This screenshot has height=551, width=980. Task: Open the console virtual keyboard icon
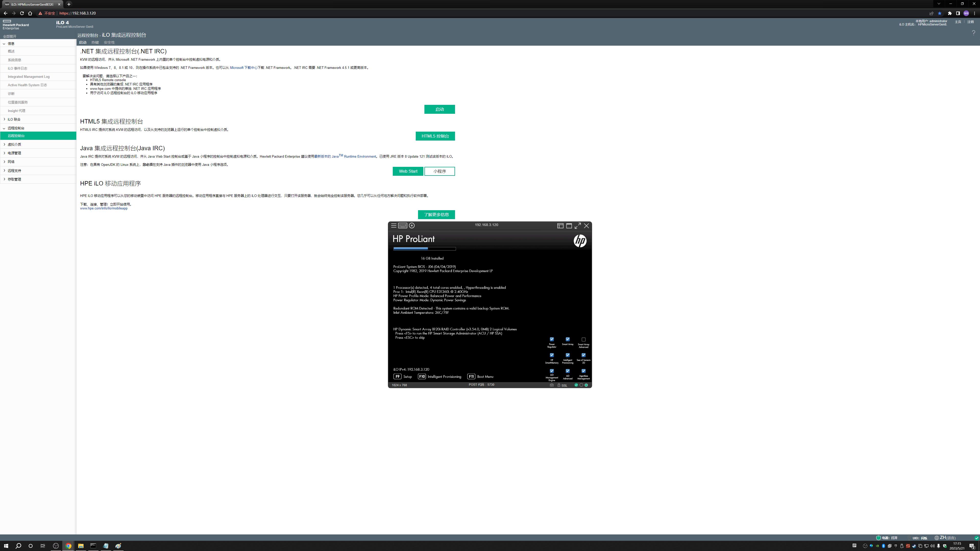click(402, 226)
